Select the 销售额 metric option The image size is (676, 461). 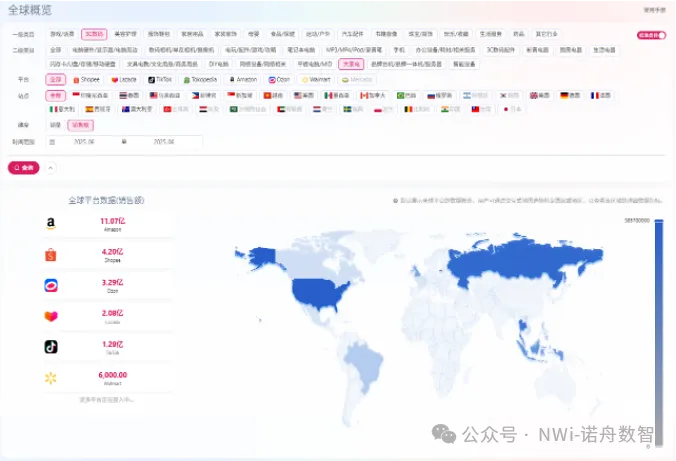point(80,125)
